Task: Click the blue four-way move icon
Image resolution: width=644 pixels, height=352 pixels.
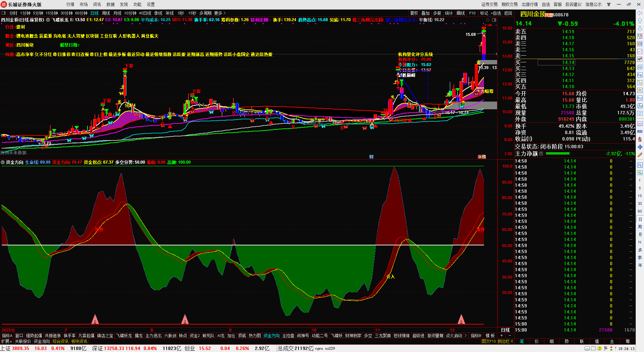Action: tap(640, 147)
